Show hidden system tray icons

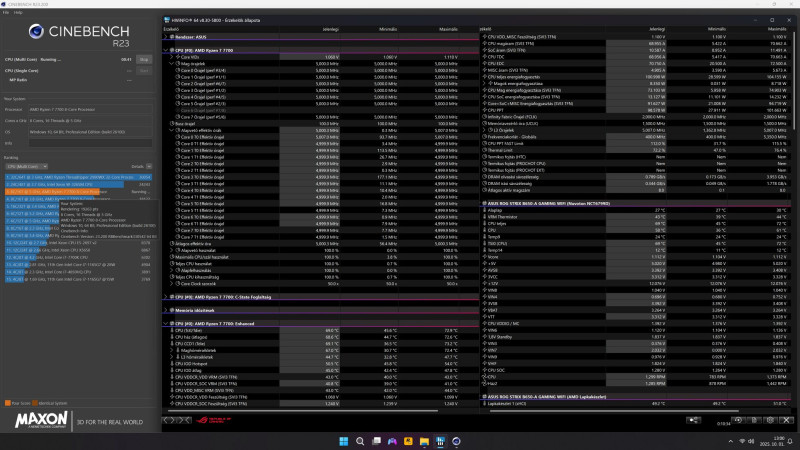(731, 441)
